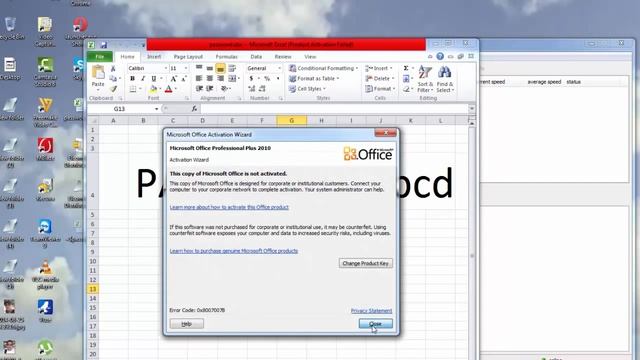
Task: Open the Name Box G13 dropdown arrow
Action: [x=156, y=109]
